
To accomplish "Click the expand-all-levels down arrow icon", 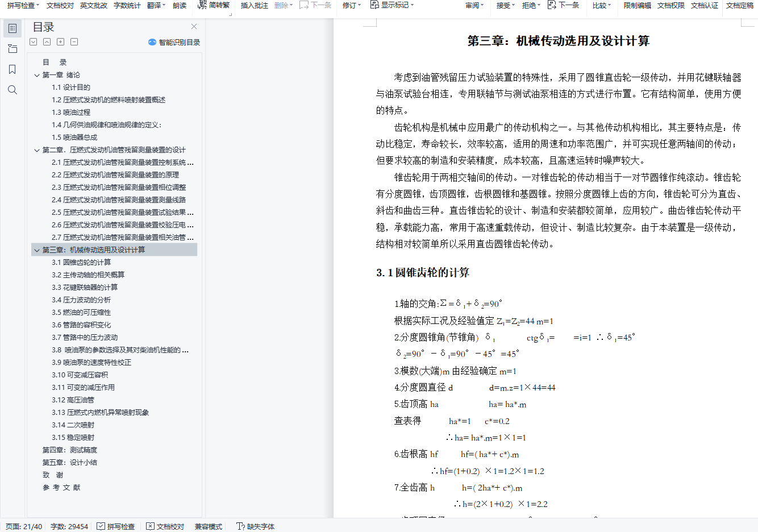I will (x=34, y=42).
